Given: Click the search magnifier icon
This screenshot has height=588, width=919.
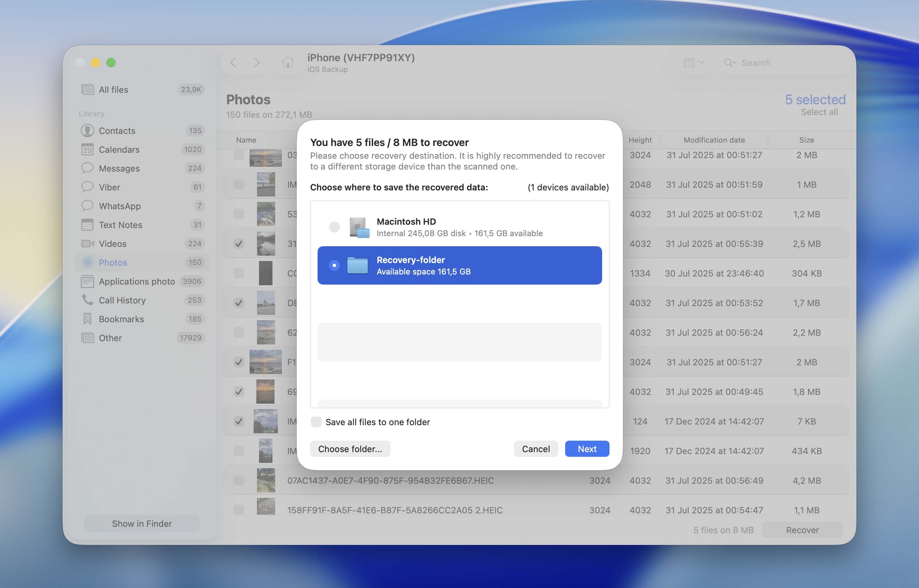Looking at the screenshot, I should (729, 63).
